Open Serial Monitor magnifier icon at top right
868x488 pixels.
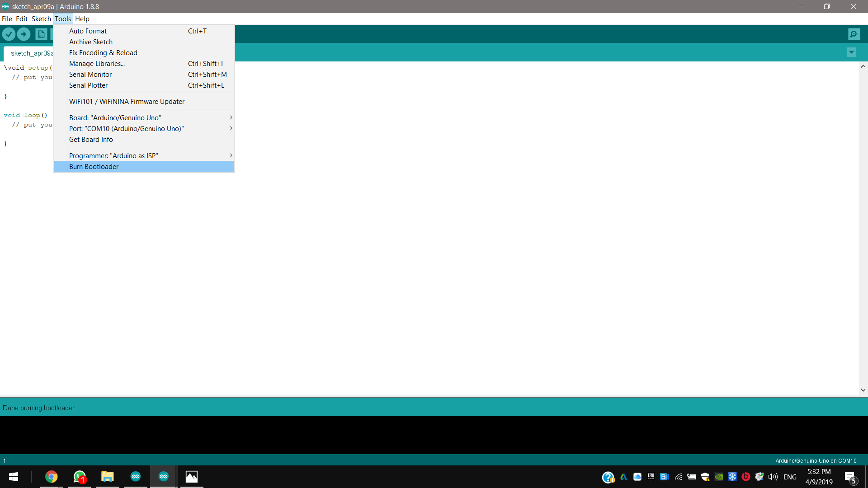854,34
